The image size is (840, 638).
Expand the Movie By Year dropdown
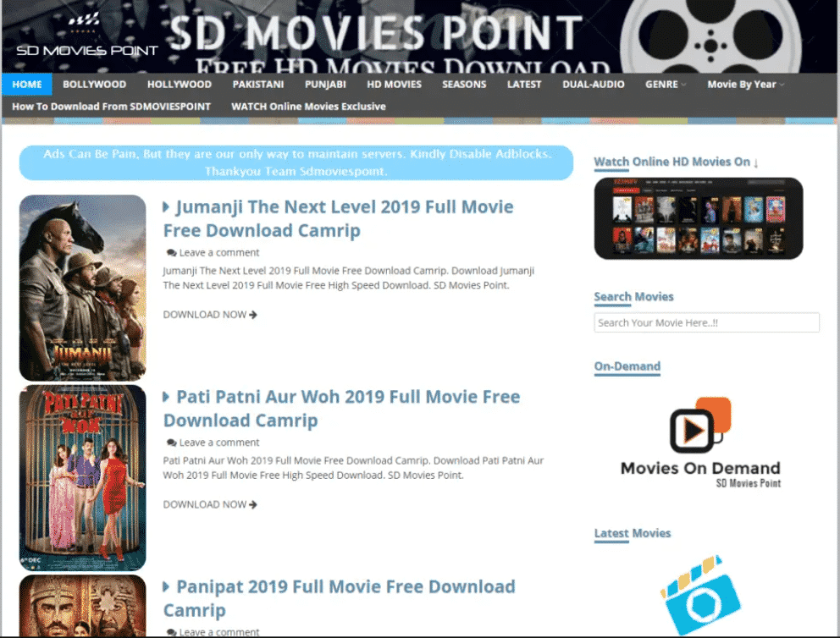746,84
